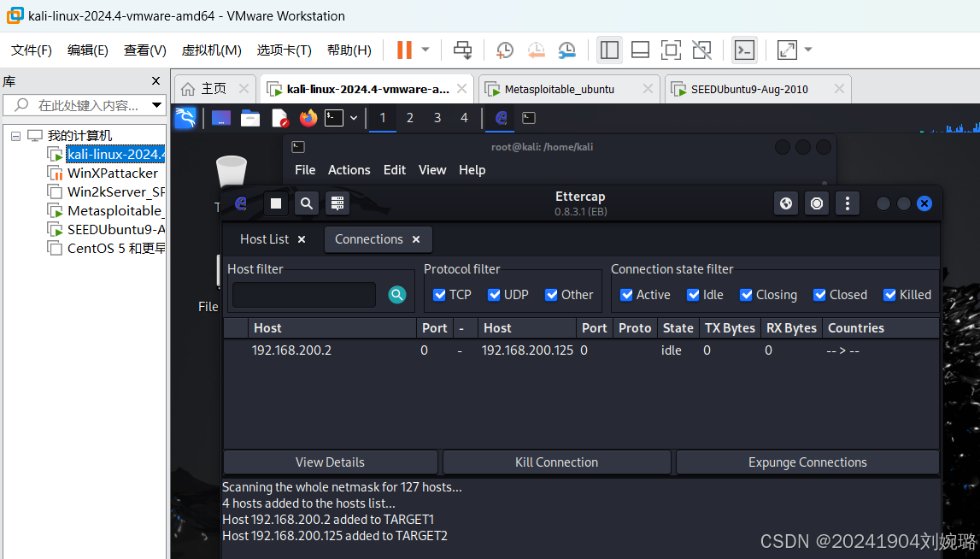Viewport: 980px width, 559px height.
Task: Click the View Details button
Action: (x=330, y=462)
